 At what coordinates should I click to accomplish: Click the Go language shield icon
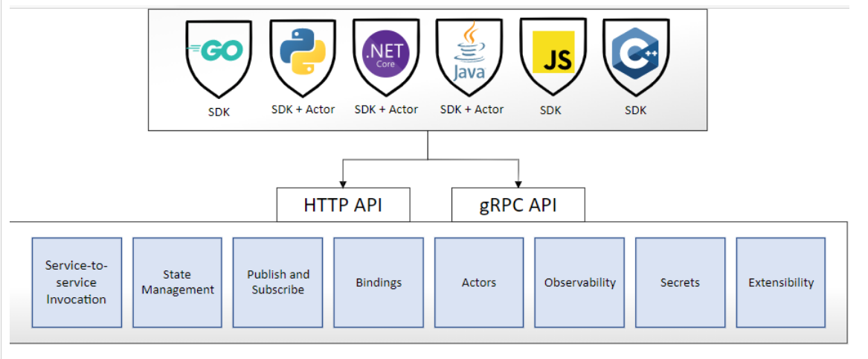click(219, 59)
